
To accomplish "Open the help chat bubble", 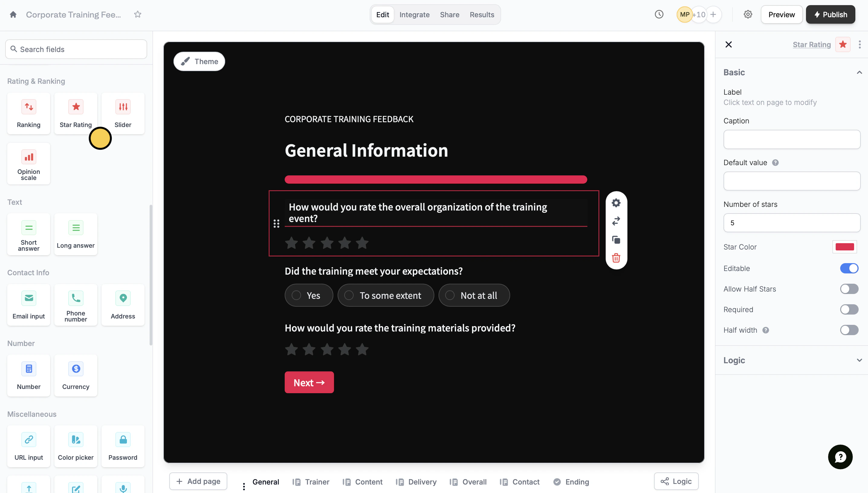I will (840, 457).
